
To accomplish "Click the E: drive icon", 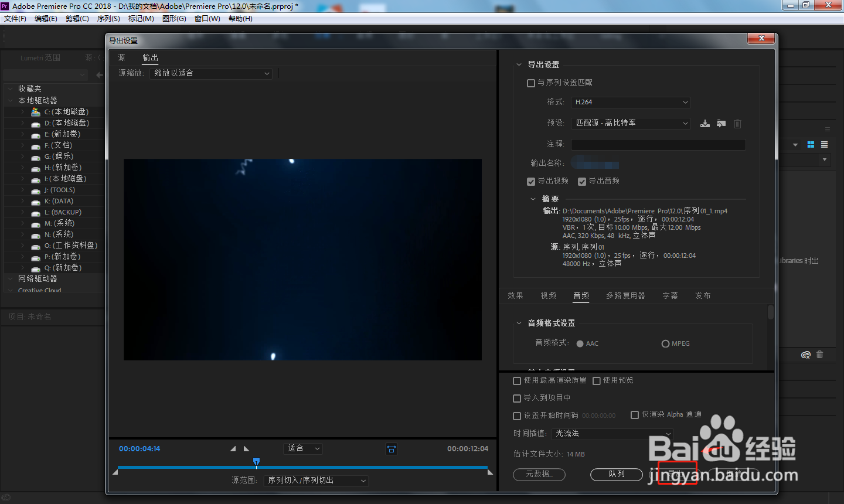I will [x=36, y=135].
